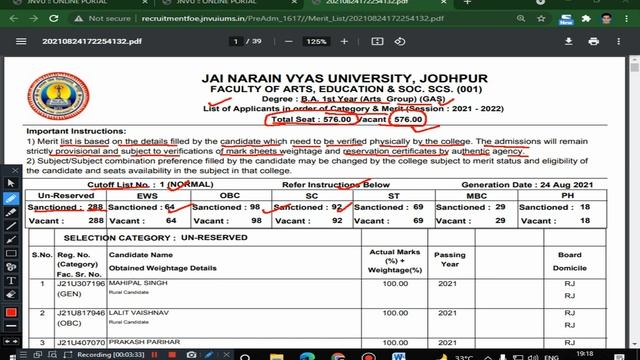Take a screenshot with recorder camera icon

pos(191,355)
